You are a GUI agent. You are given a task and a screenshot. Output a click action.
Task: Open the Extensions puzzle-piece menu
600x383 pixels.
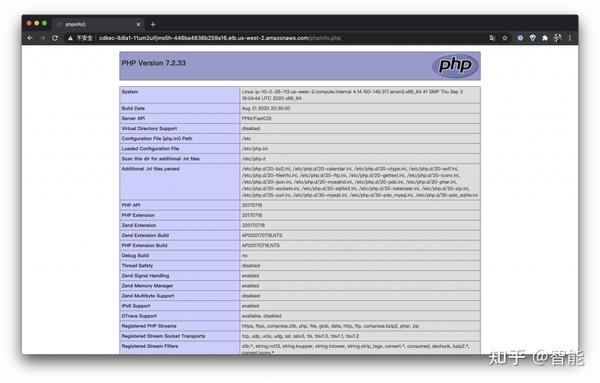tap(545, 38)
